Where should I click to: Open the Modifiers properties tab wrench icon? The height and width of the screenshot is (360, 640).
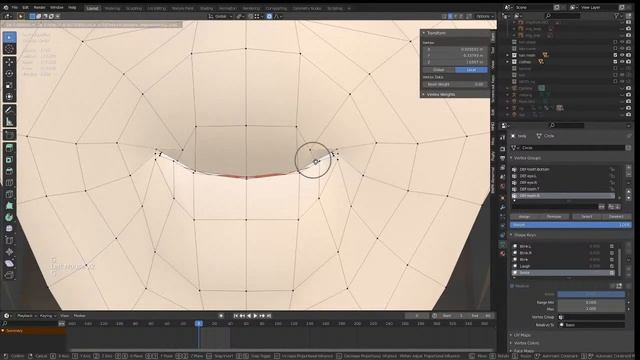pyautogui.click(x=502, y=207)
